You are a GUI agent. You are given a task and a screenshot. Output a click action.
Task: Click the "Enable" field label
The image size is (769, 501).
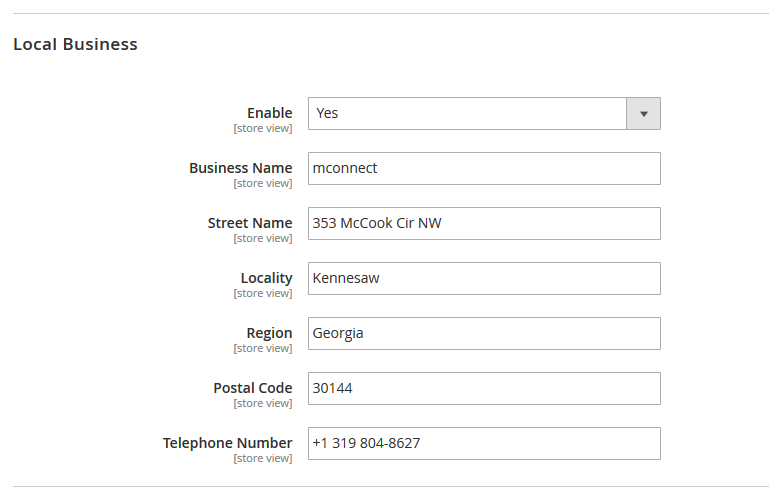270,113
